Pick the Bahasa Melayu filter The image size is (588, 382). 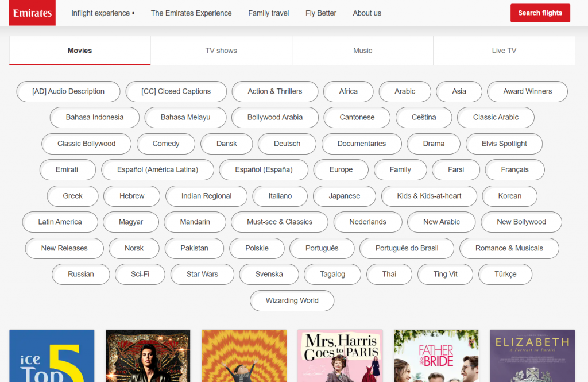click(x=185, y=117)
